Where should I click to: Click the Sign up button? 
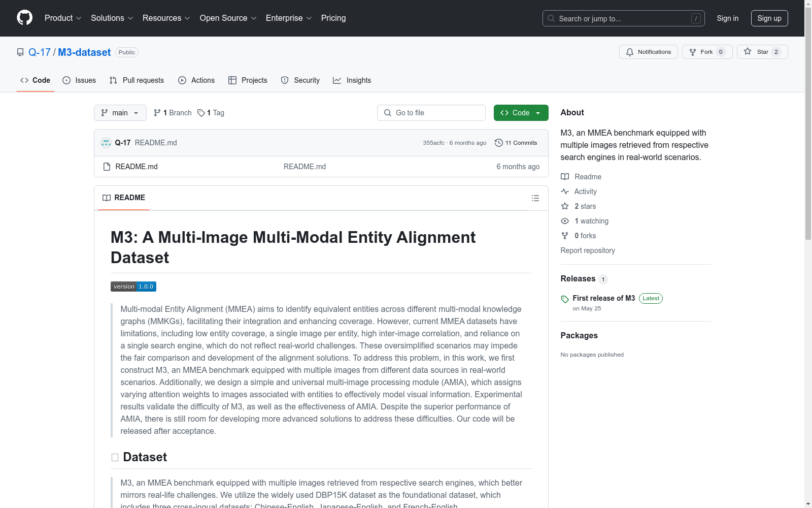[x=769, y=18]
